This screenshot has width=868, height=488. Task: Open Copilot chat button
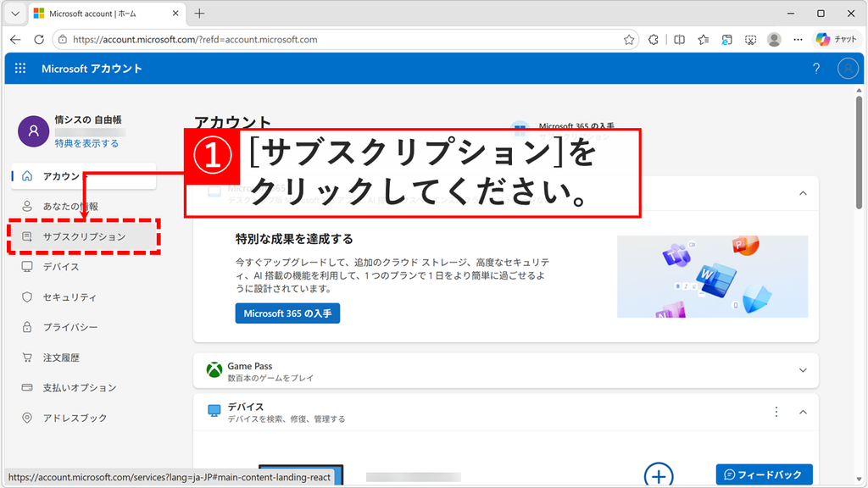click(836, 39)
